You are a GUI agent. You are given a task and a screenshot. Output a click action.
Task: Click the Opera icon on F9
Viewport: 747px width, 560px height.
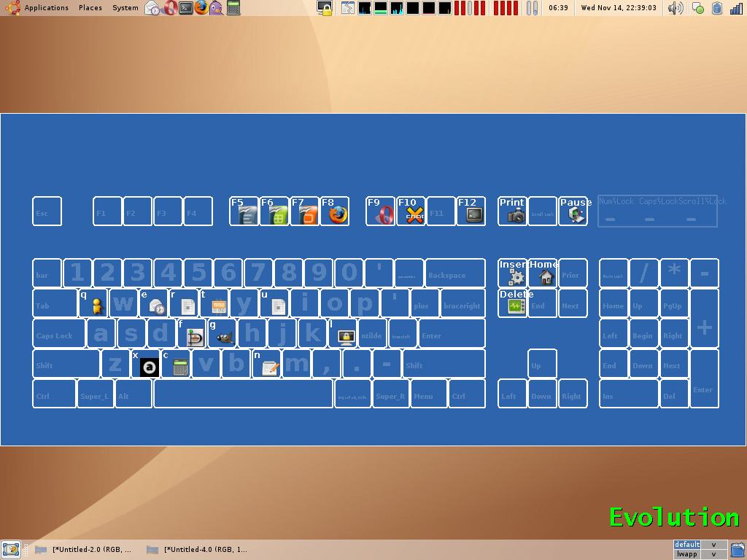coord(384,214)
